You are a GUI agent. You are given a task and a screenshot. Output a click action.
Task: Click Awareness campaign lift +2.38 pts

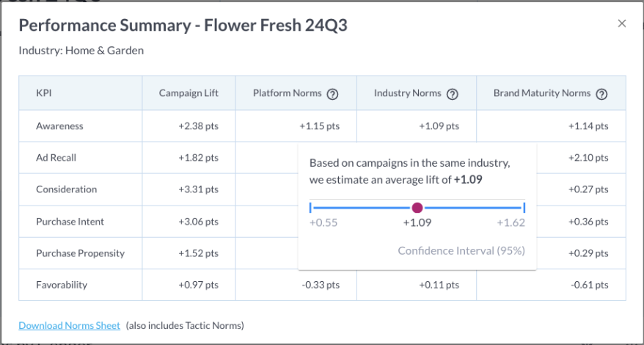click(198, 126)
